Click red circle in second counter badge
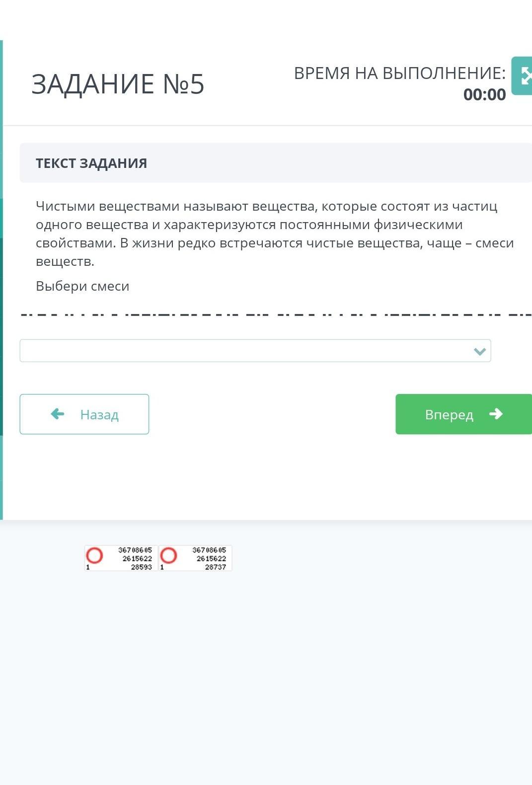 click(x=168, y=555)
